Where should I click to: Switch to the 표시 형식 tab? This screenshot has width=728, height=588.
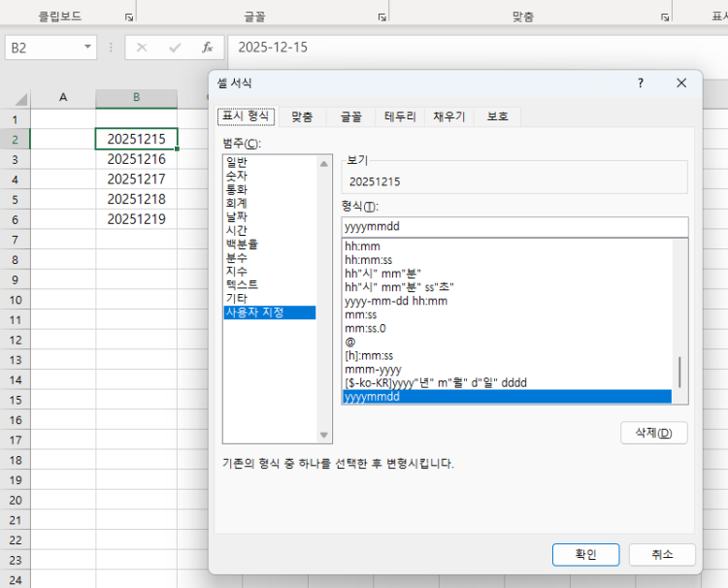(246, 116)
